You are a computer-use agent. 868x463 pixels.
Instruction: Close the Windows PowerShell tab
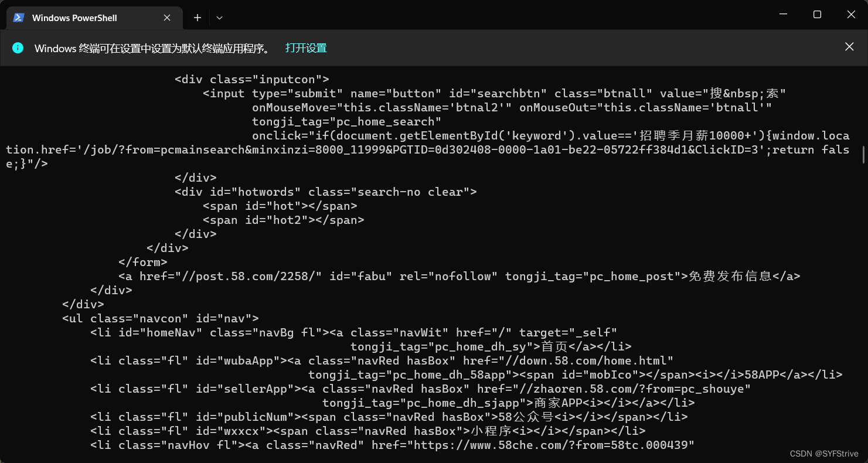click(167, 18)
